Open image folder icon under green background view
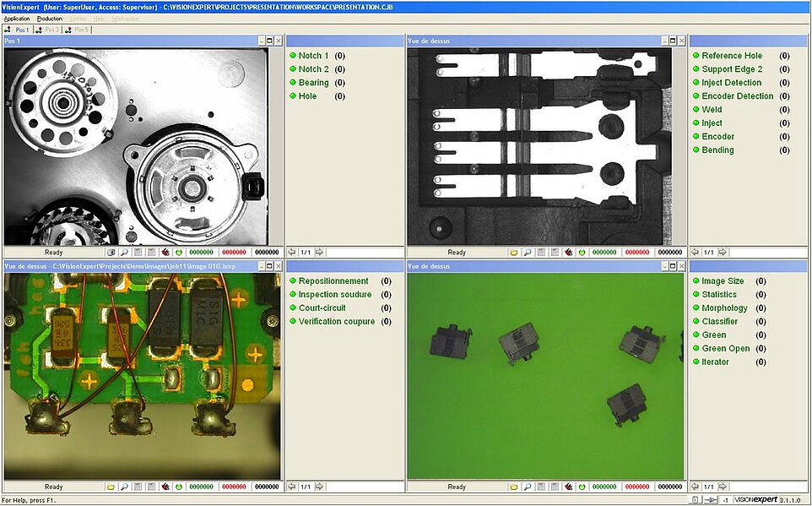Screen dimensions: 812x506 click(514, 487)
